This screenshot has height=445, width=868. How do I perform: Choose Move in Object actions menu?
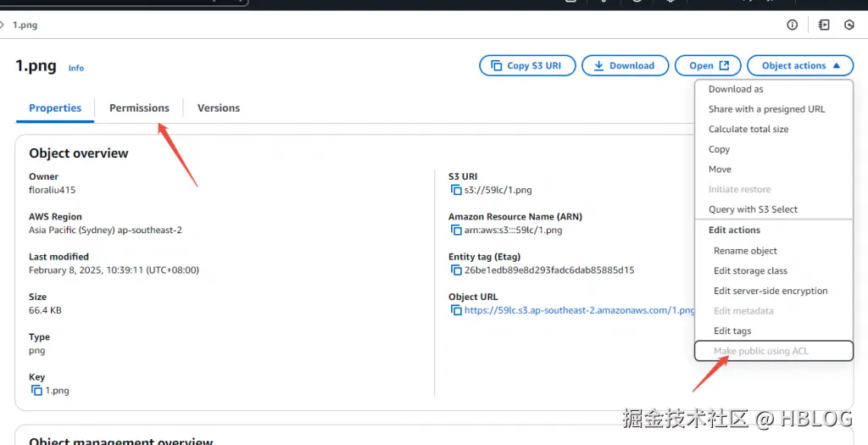[774, 170]
